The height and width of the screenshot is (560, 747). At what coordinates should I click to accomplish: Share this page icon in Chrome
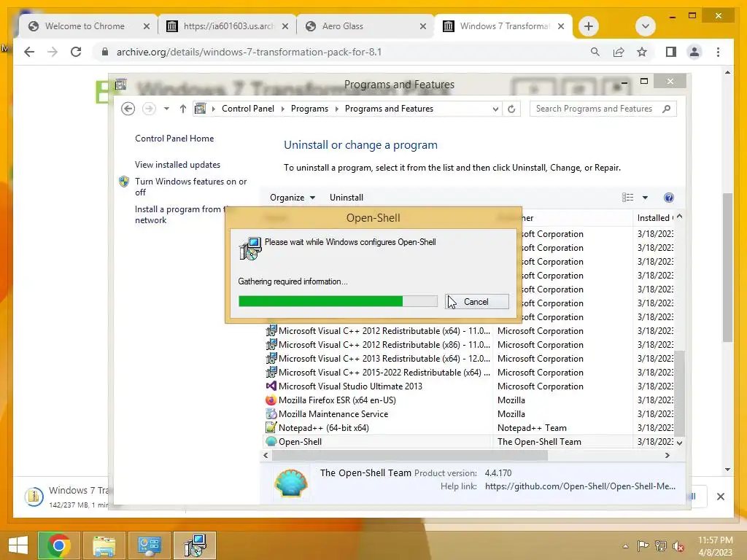point(619,52)
